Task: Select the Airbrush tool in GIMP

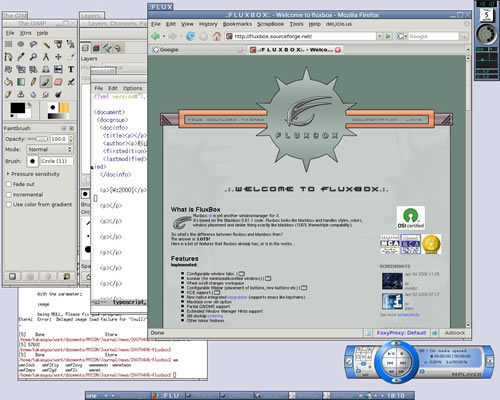Action: 70,82
